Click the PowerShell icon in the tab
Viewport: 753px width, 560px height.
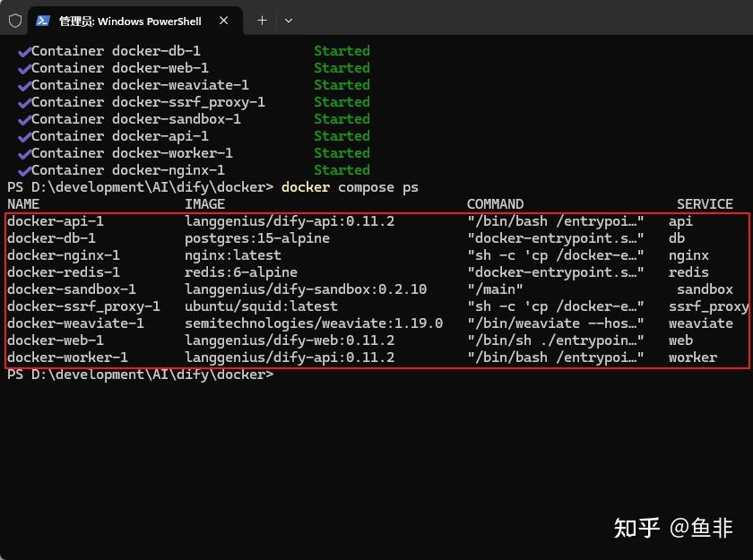pyautogui.click(x=43, y=21)
